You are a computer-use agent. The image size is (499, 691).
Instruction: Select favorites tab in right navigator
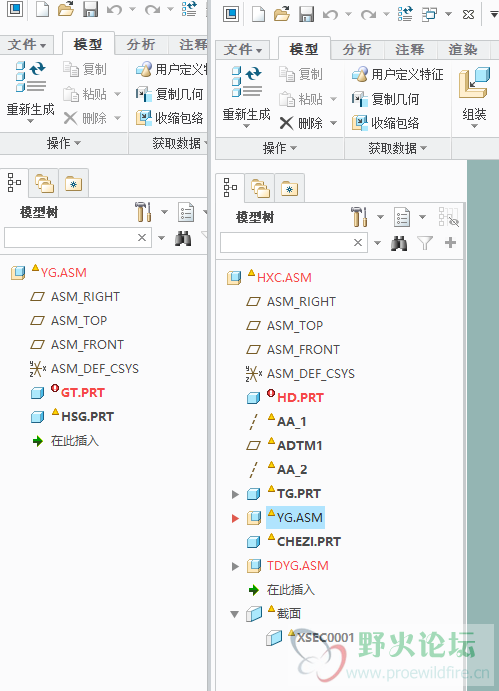pyautogui.click(x=290, y=189)
